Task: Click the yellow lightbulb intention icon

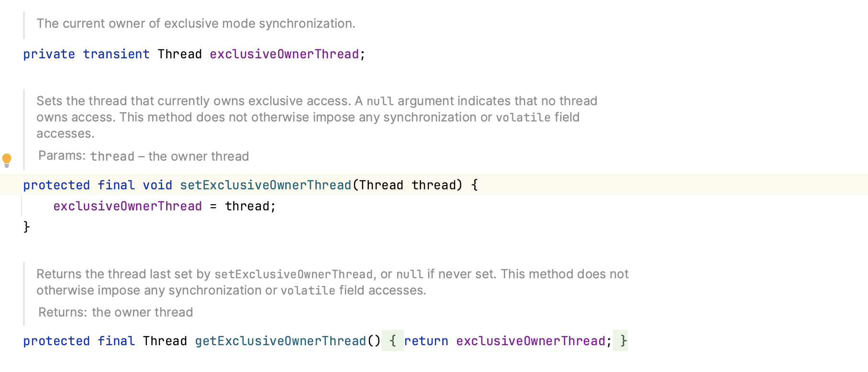Action: (x=7, y=160)
